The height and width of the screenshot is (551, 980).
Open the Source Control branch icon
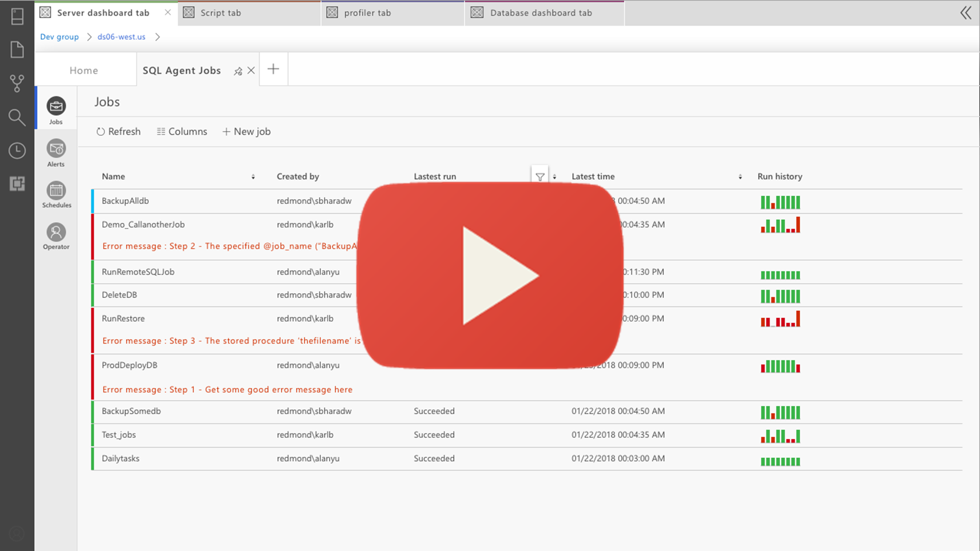17,83
